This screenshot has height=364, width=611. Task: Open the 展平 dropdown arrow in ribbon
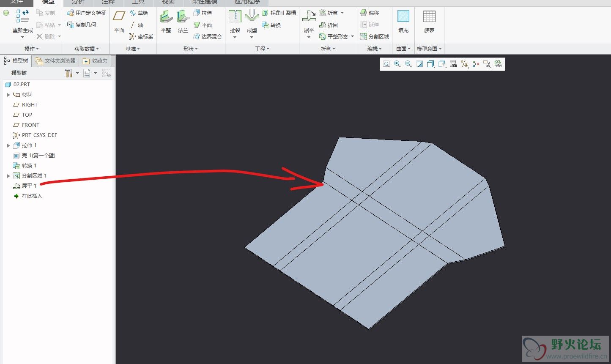[309, 37]
